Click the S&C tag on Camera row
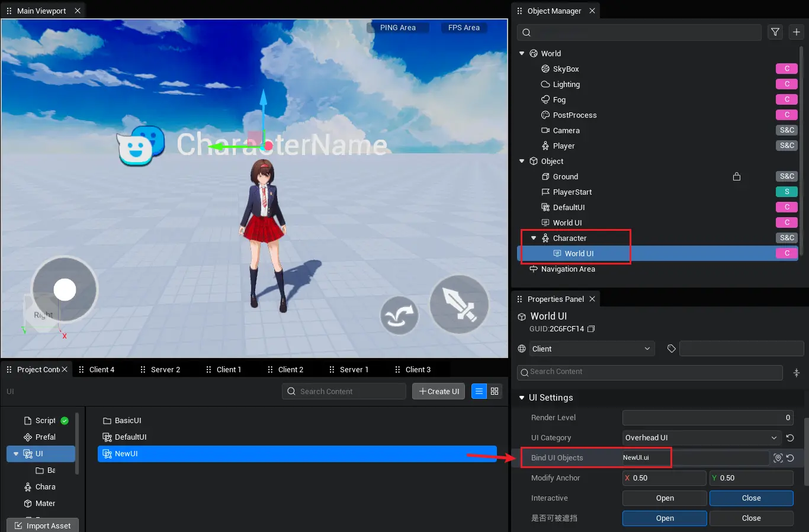 point(787,130)
